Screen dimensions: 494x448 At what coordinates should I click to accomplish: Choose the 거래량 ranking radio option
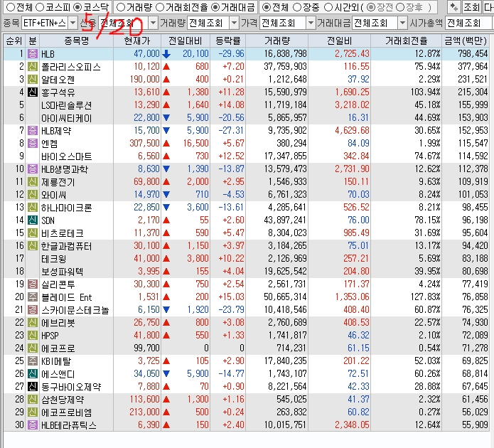tap(121, 7)
